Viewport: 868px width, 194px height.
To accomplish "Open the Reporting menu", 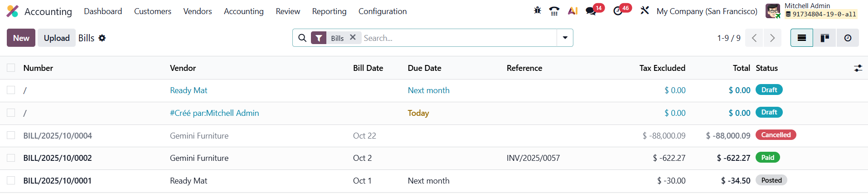I will (329, 11).
